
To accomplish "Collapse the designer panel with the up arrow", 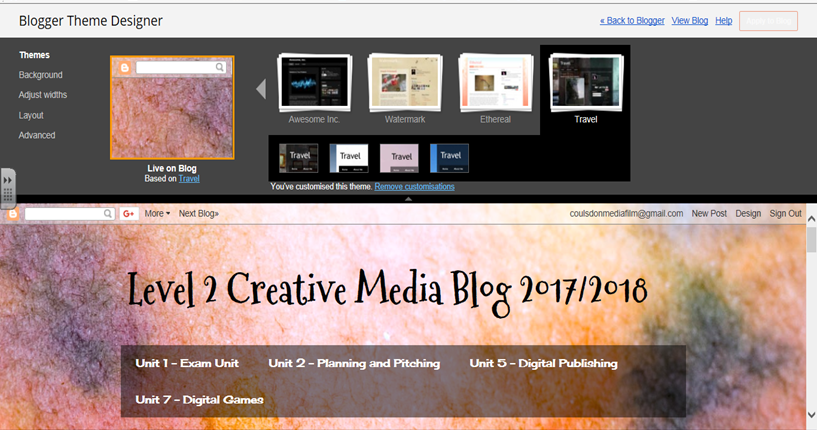I will pos(408,199).
